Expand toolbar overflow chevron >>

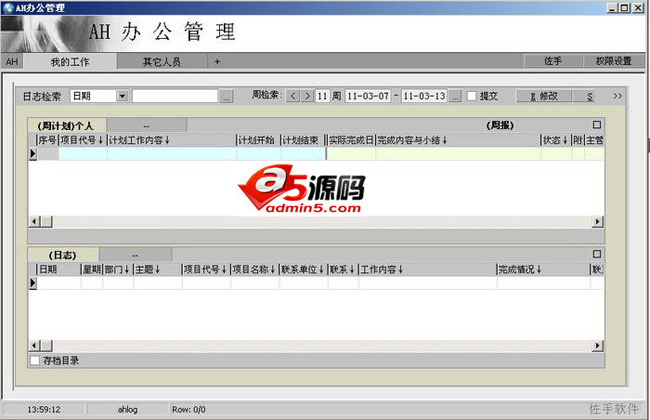[617, 96]
